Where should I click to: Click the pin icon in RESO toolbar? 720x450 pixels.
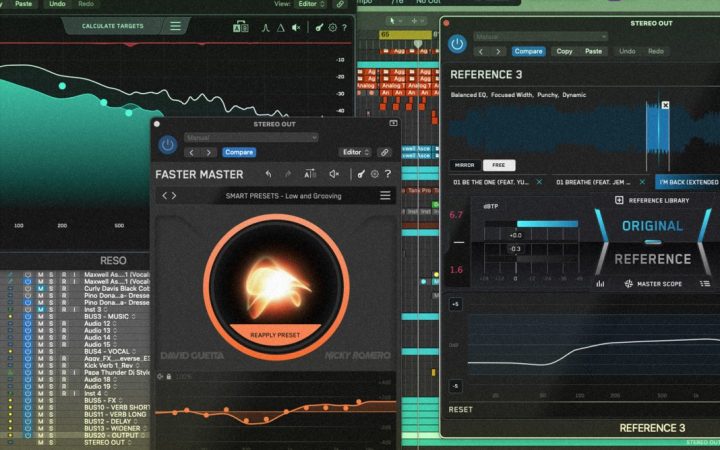319,28
